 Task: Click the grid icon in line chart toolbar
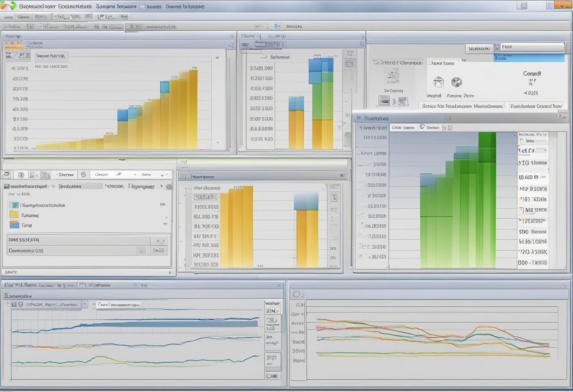pos(14,305)
